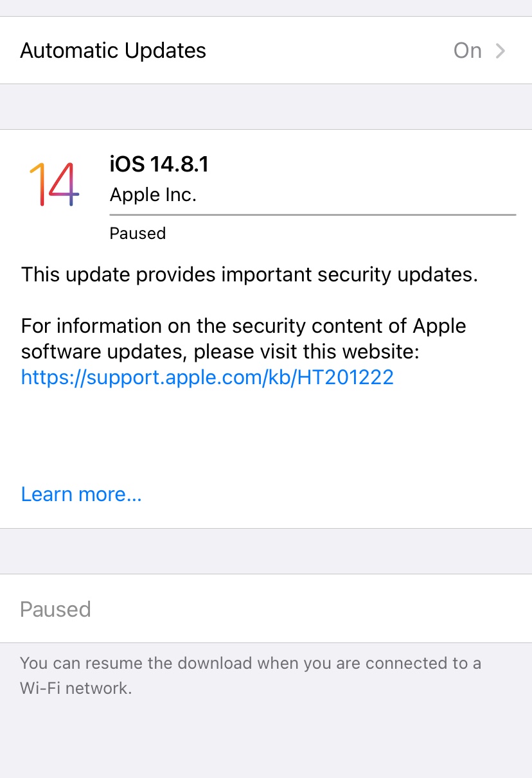Tap grey gap above the Paused row
Image resolution: width=532 pixels, height=778 pixels.
266,551
